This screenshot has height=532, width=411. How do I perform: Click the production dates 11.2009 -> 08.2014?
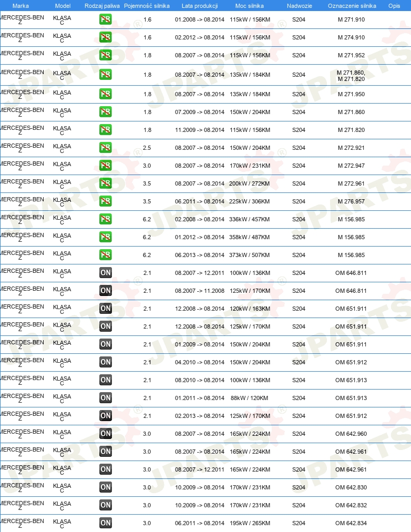[200, 130]
